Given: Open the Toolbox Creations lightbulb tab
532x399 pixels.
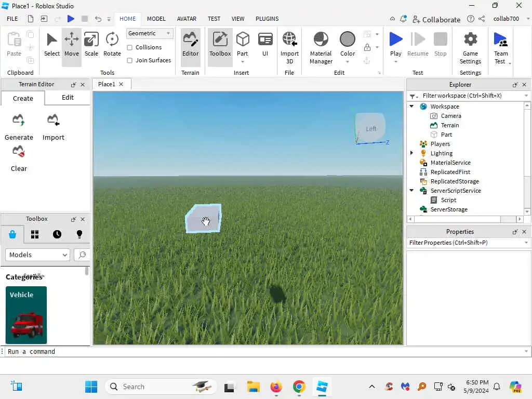Looking at the screenshot, I should pos(79,234).
